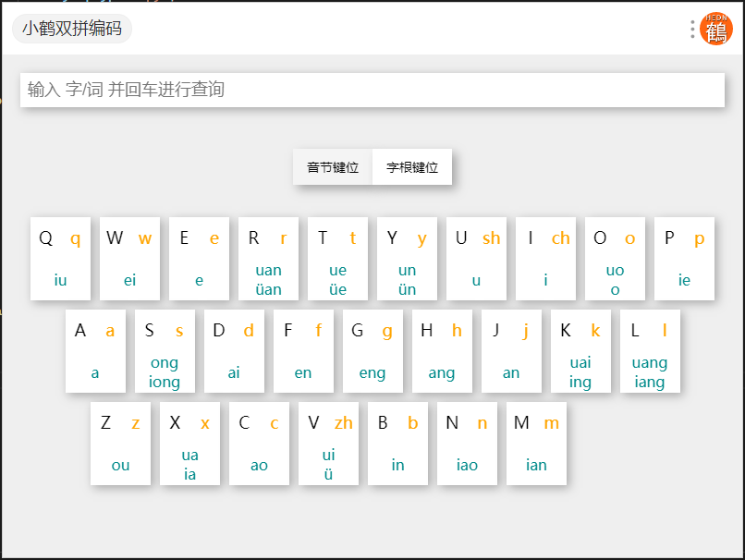
Task: Select the N key card (iao)
Action: pyautogui.click(x=468, y=444)
